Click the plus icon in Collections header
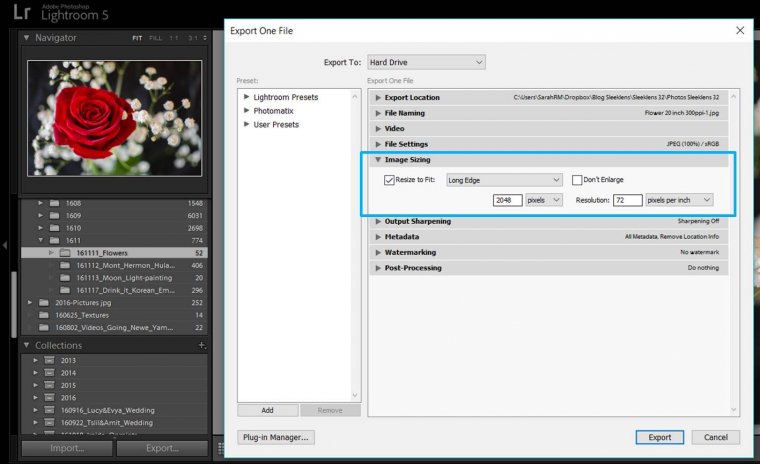 click(202, 345)
